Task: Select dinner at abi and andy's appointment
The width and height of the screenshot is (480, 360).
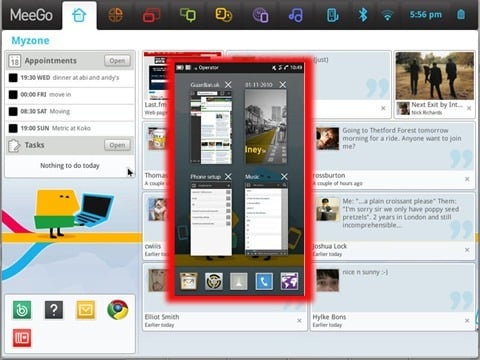Action: 70,78
